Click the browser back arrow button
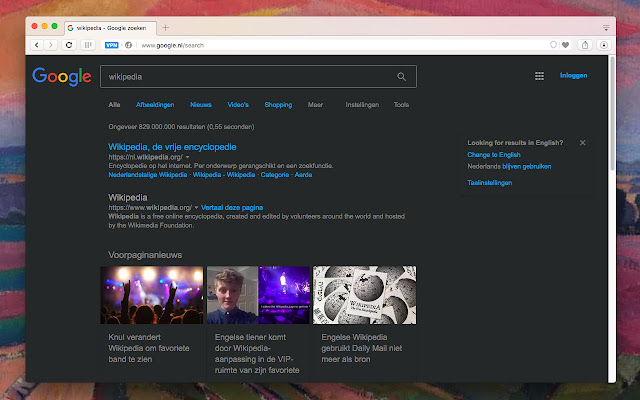 (37, 45)
